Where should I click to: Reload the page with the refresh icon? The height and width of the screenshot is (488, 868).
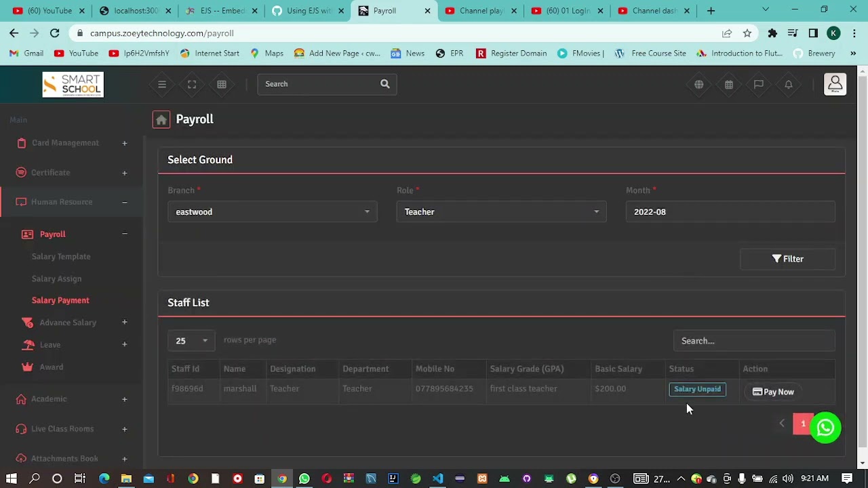[54, 33]
